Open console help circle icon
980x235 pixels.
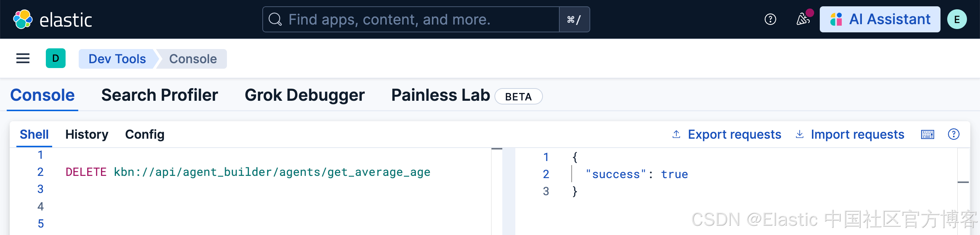(954, 134)
